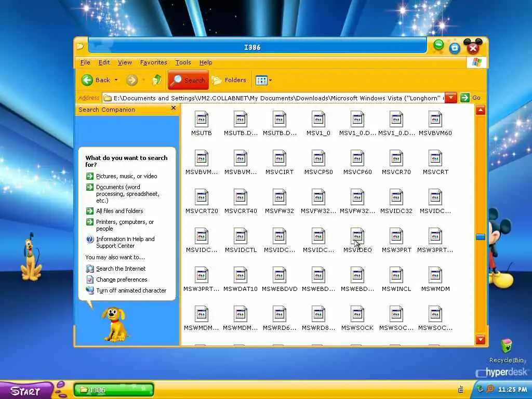Click the scrollbar down arrow
Image resolution: width=532 pixels, height=399 pixels.
(481, 339)
